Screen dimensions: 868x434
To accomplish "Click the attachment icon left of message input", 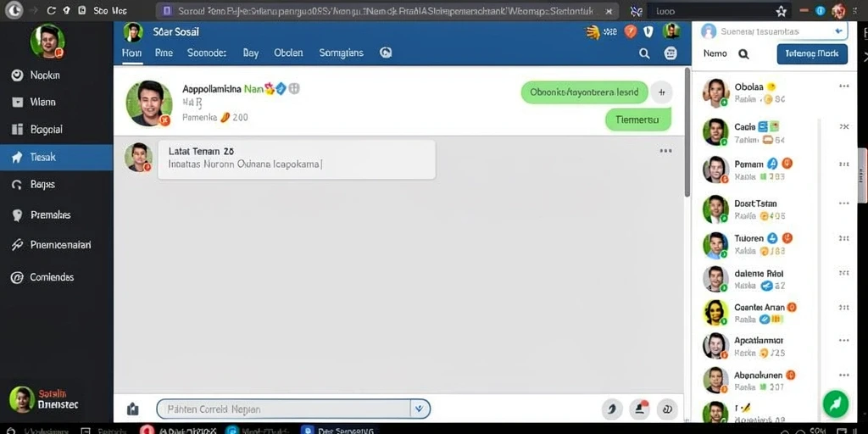I will pos(133,409).
